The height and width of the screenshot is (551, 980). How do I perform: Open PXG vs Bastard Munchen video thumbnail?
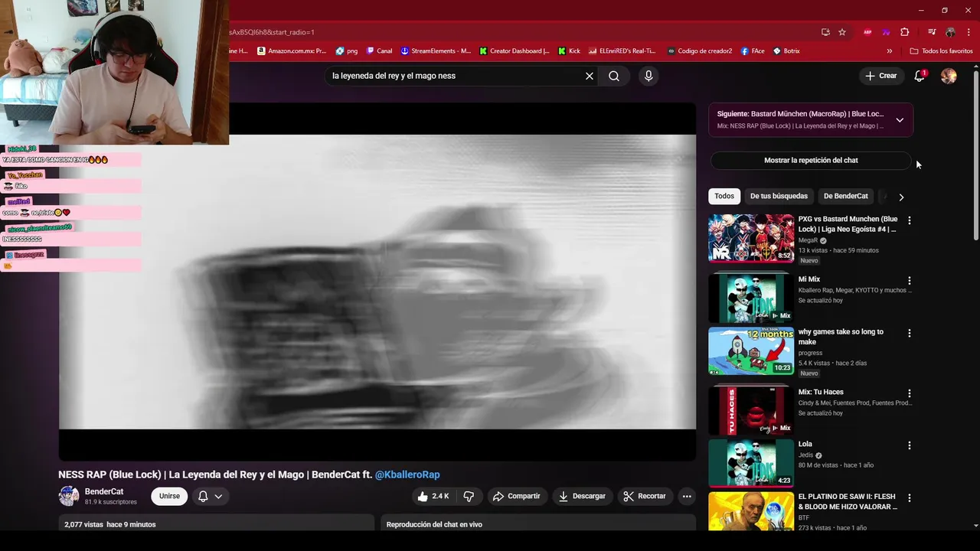pos(751,238)
